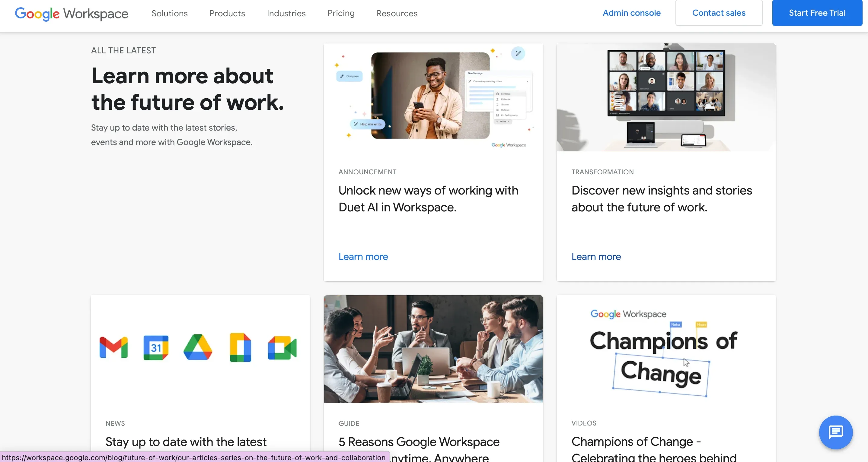
Task: Select the Pricing menu item
Action: click(341, 13)
